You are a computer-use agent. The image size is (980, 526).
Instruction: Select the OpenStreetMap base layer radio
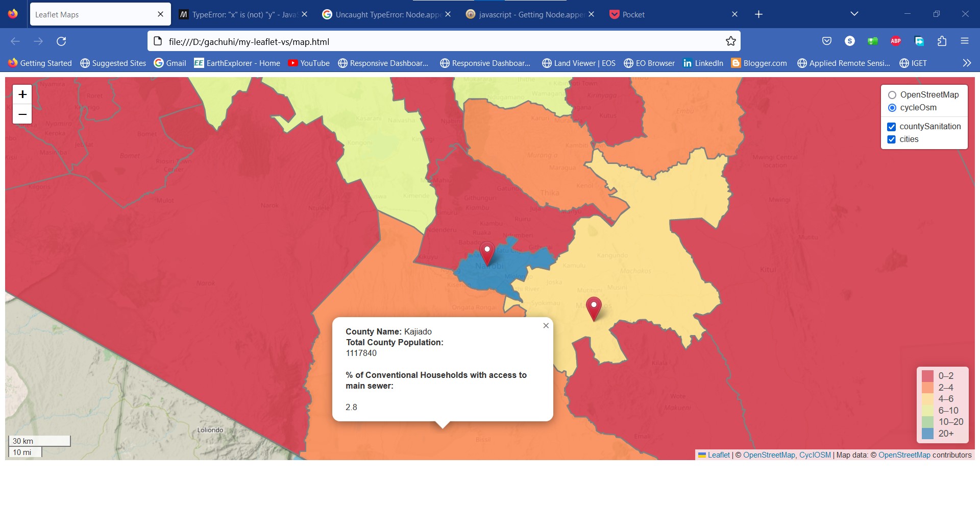(x=892, y=95)
